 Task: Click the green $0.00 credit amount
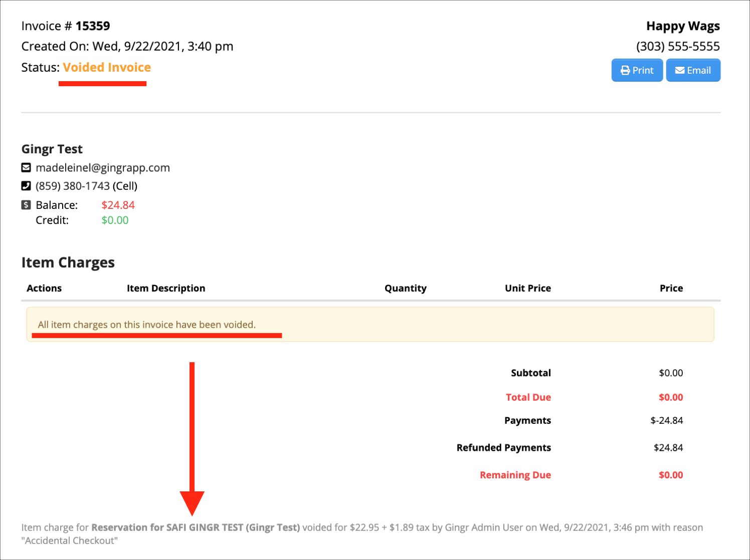tap(115, 220)
